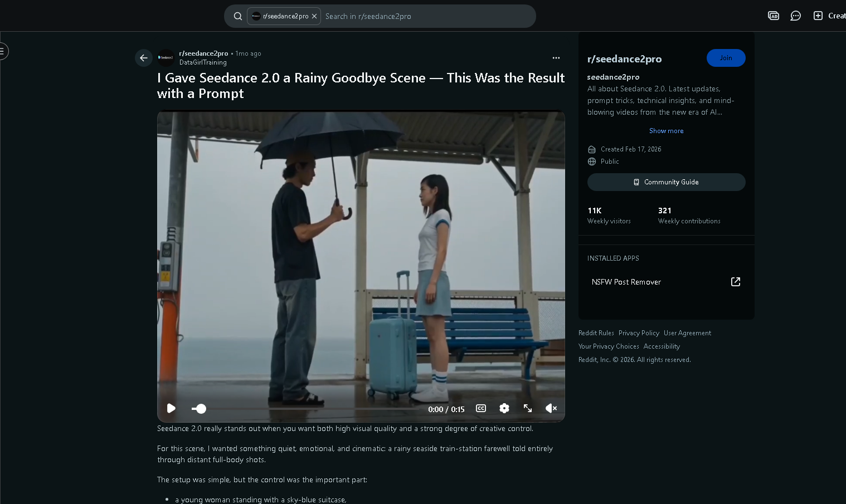Open the Community Guide

click(667, 182)
